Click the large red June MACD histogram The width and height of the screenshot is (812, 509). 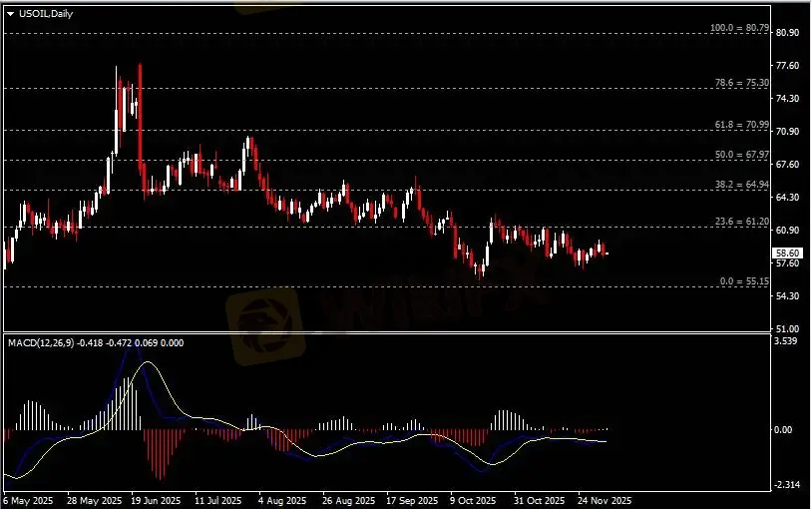tap(157, 454)
